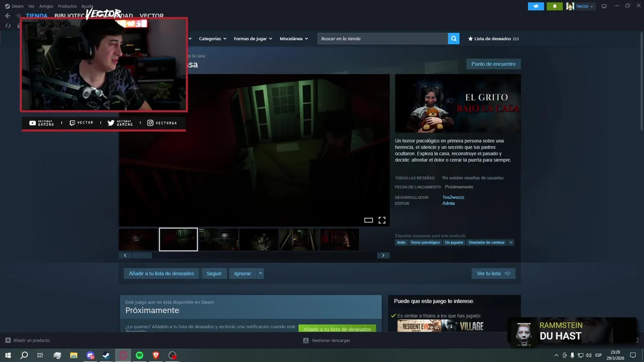Click 'El Grito Bajo la Casa' header image

click(x=458, y=104)
